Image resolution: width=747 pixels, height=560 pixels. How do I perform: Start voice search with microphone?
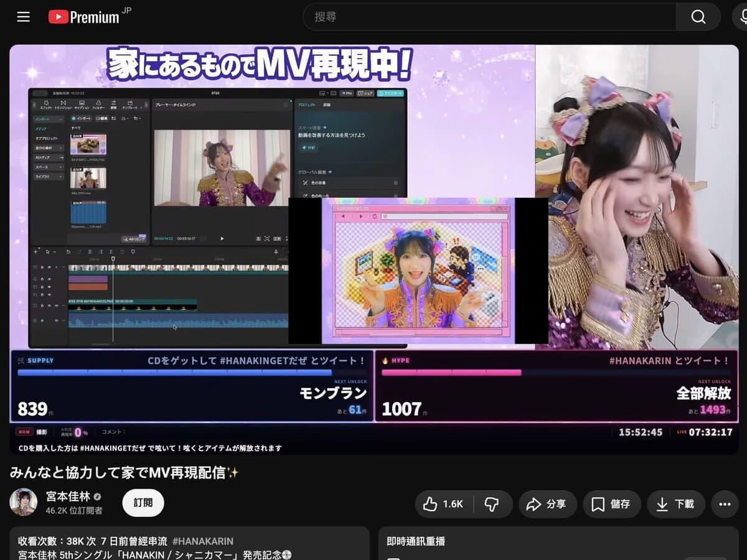[x=741, y=17]
